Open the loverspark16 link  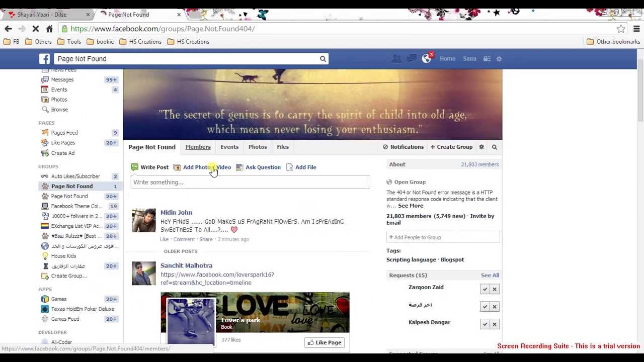pyautogui.click(x=217, y=279)
